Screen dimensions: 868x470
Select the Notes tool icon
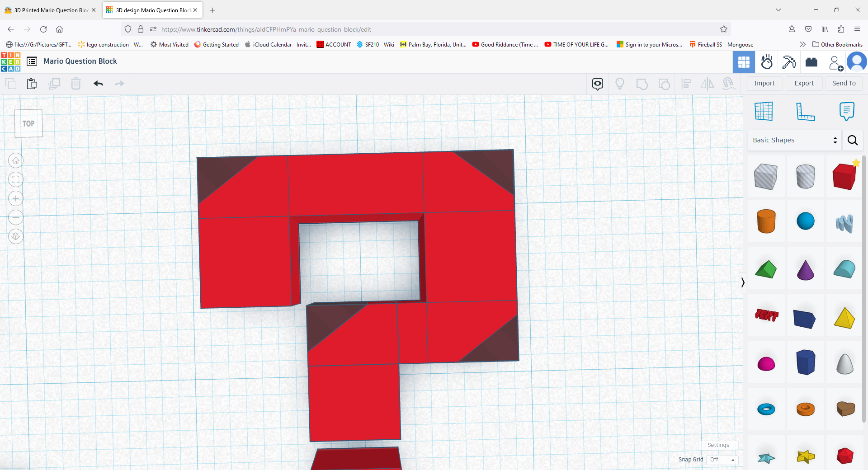pos(847,111)
